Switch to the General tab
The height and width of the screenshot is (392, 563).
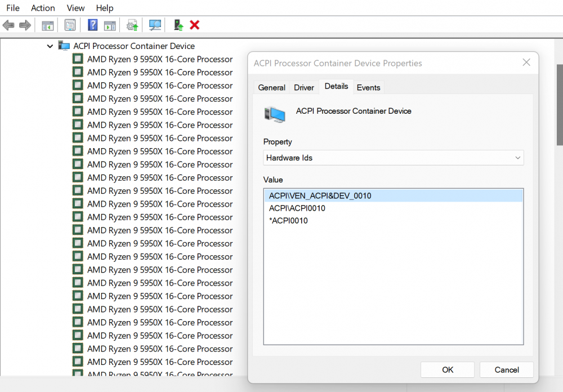[x=271, y=88]
